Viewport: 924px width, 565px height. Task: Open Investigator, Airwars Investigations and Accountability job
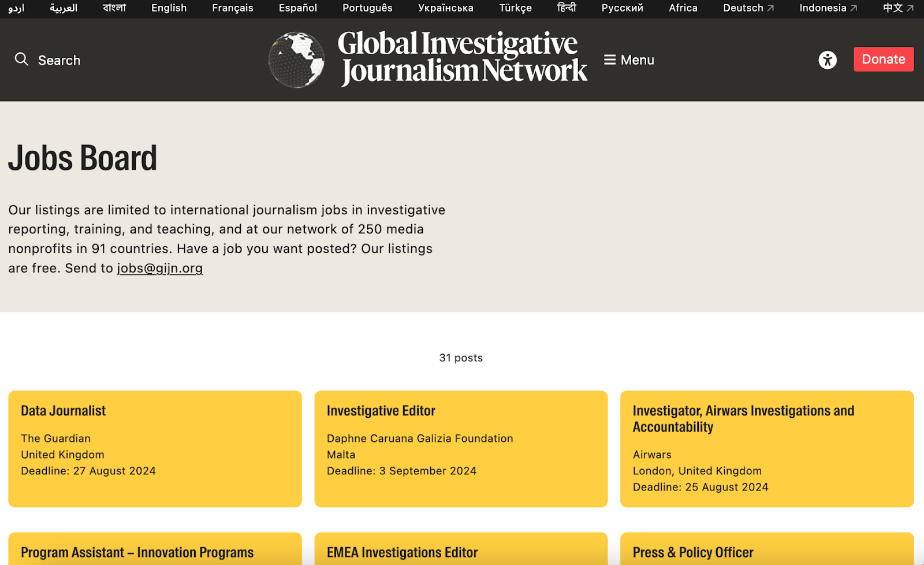point(767,449)
